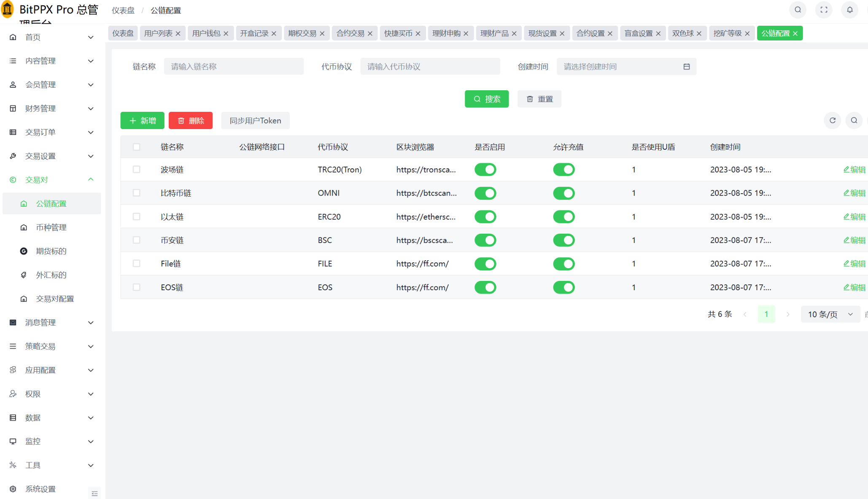Click the search icon in top header
This screenshot has height=499, width=868.
(x=798, y=10)
